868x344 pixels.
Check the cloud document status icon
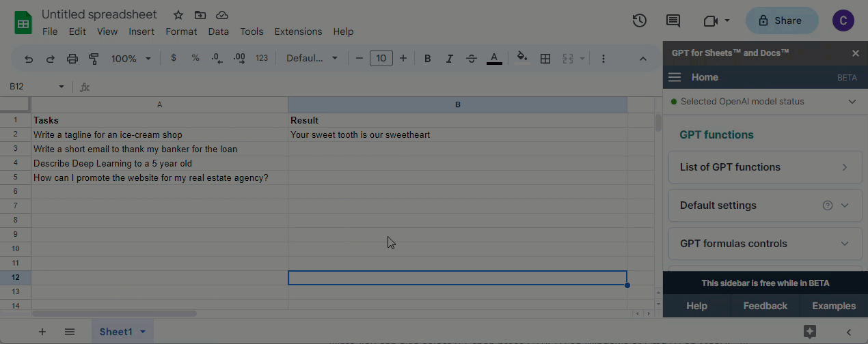pyautogui.click(x=221, y=15)
